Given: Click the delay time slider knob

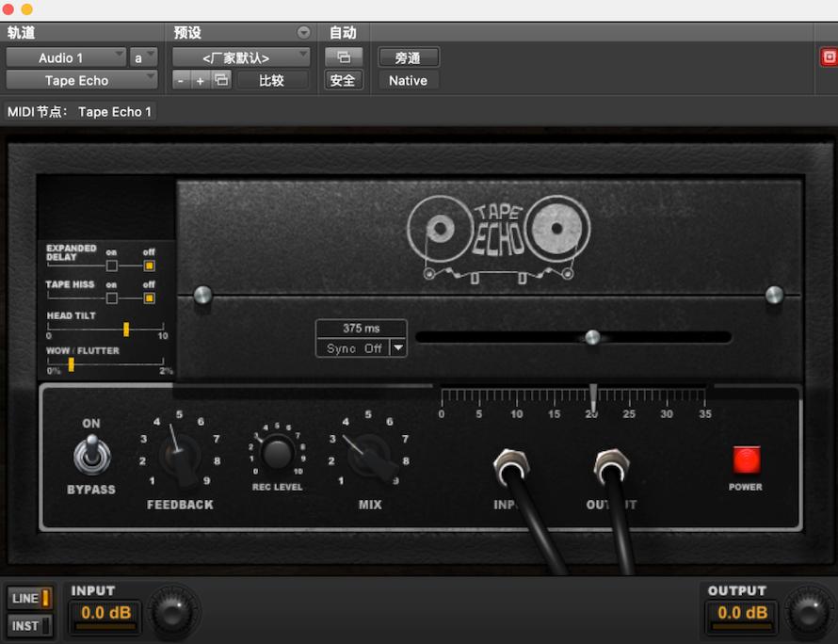Looking at the screenshot, I should (x=592, y=337).
